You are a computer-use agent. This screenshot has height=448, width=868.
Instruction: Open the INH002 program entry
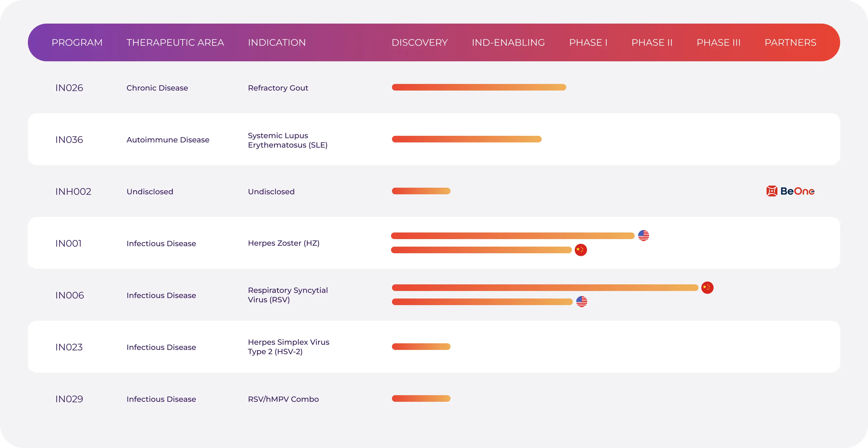click(x=73, y=191)
